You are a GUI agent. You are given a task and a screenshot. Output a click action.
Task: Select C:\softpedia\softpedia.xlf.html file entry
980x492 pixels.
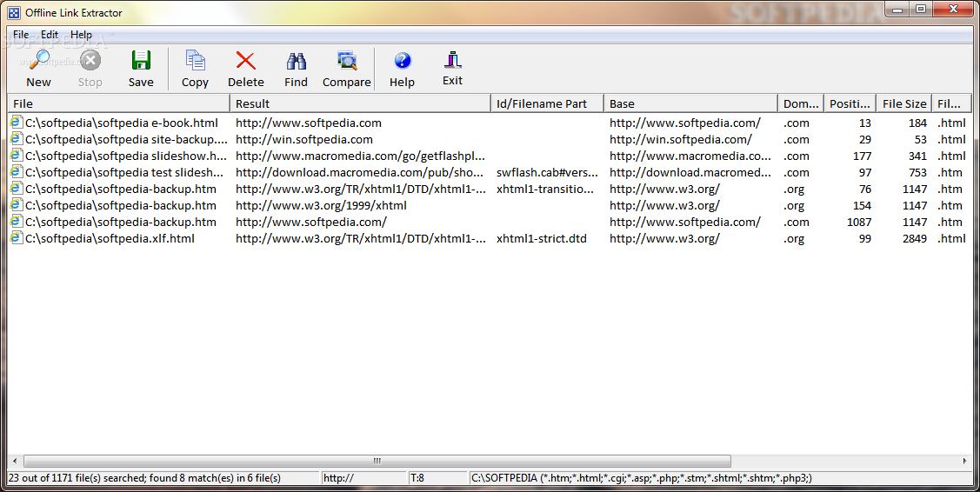[x=110, y=238]
